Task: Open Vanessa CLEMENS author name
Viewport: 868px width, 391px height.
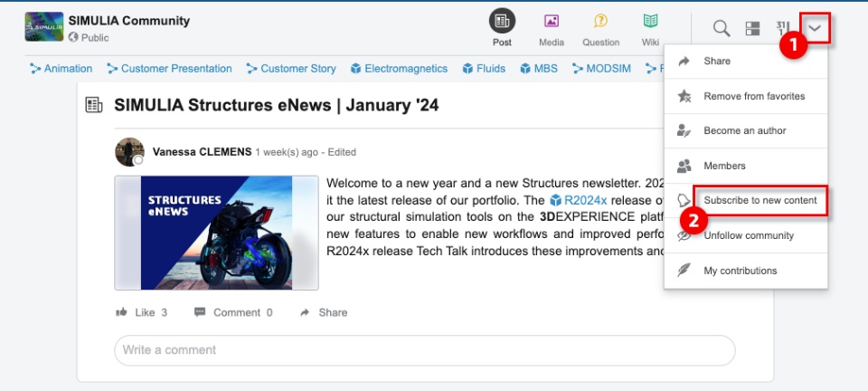Action: [202, 152]
